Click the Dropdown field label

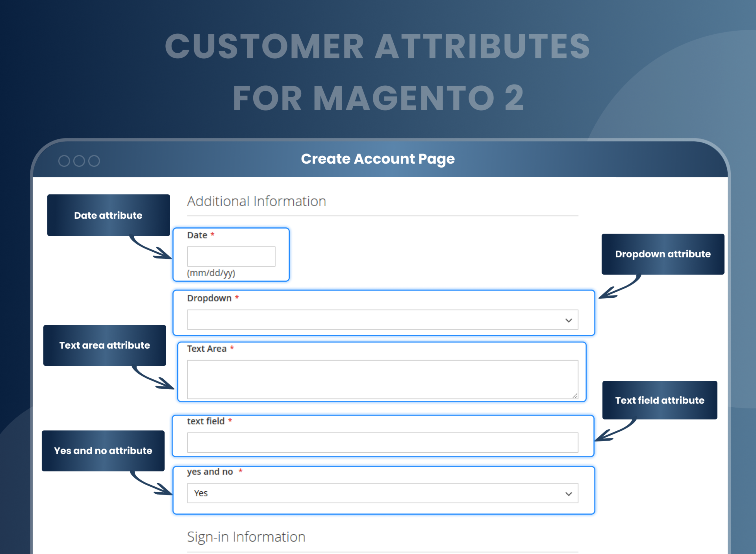pos(209,298)
